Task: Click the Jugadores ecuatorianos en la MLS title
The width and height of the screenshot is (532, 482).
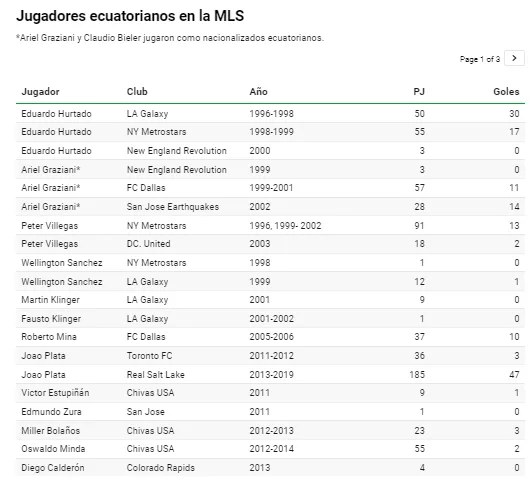Action: coord(130,16)
